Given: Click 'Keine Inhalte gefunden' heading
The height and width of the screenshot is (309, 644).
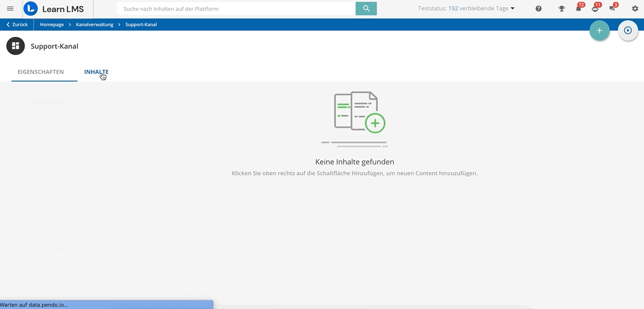Looking at the screenshot, I should [x=355, y=162].
